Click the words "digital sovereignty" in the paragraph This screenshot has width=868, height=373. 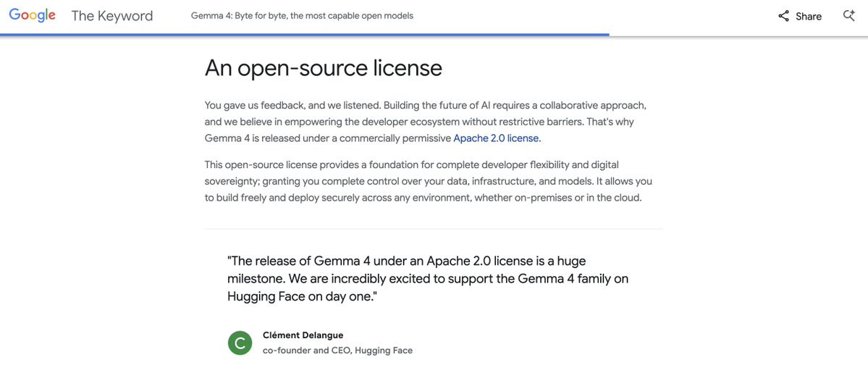click(x=587, y=165)
